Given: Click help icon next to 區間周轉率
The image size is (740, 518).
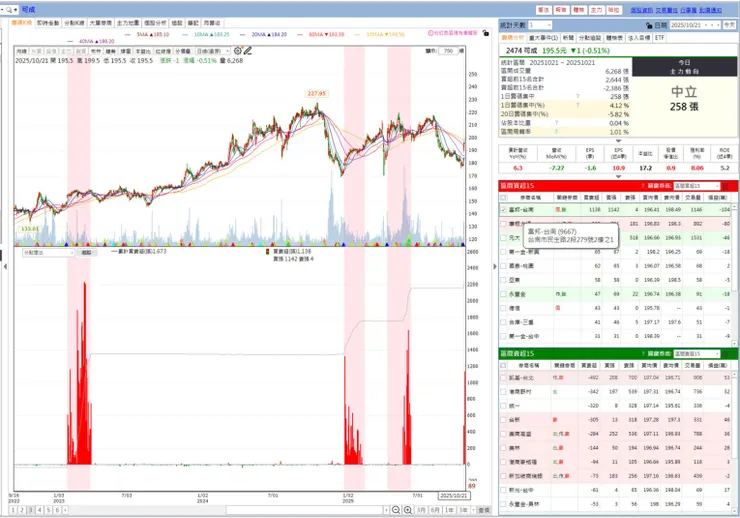Looking at the screenshot, I should point(556,132).
